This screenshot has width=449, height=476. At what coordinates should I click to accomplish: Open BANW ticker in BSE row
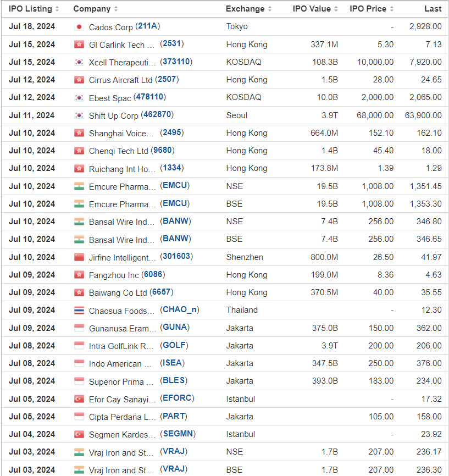click(175, 239)
